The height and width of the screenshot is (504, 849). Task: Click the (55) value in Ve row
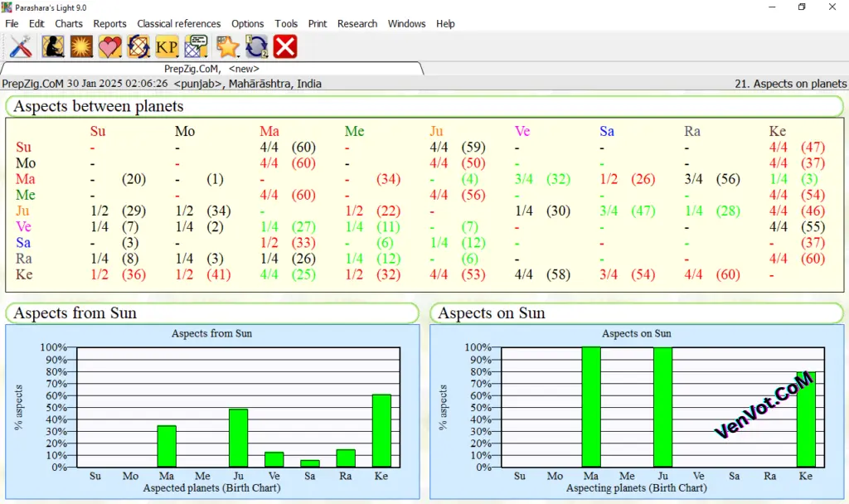813,227
